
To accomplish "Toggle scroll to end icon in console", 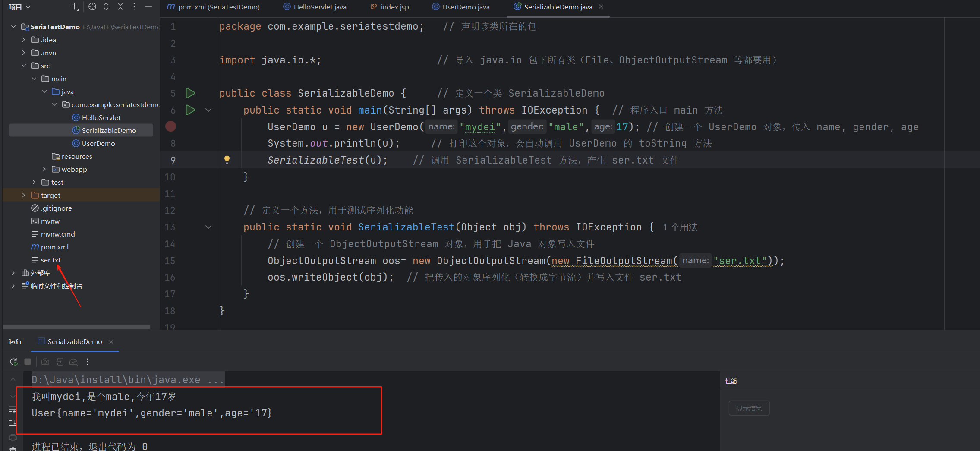I will [13, 423].
